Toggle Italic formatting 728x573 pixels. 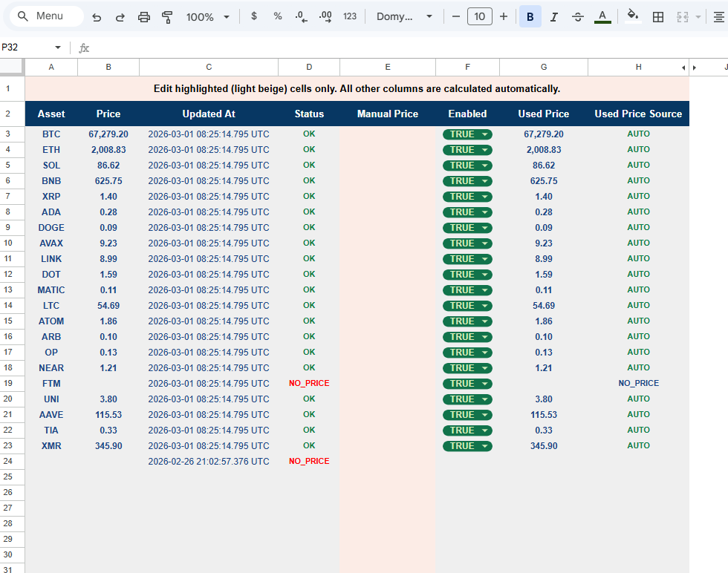[x=554, y=16]
